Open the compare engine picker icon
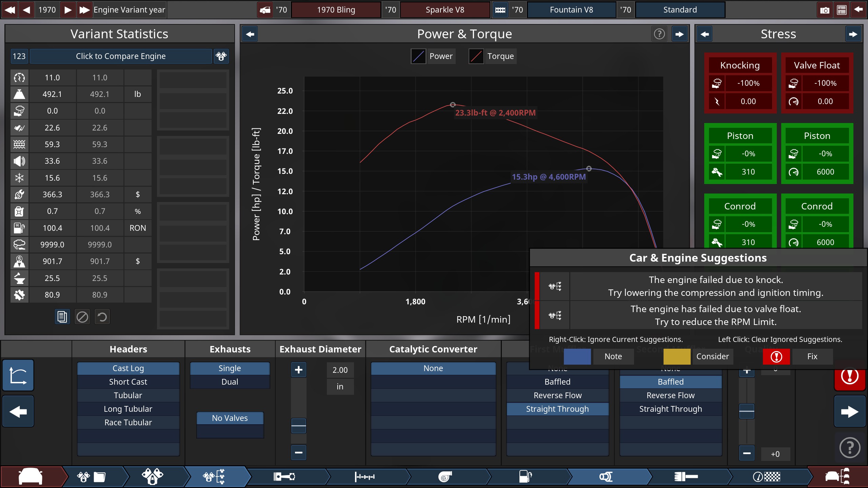Image resolution: width=868 pixels, height=488 pixels. click(221, 56)
